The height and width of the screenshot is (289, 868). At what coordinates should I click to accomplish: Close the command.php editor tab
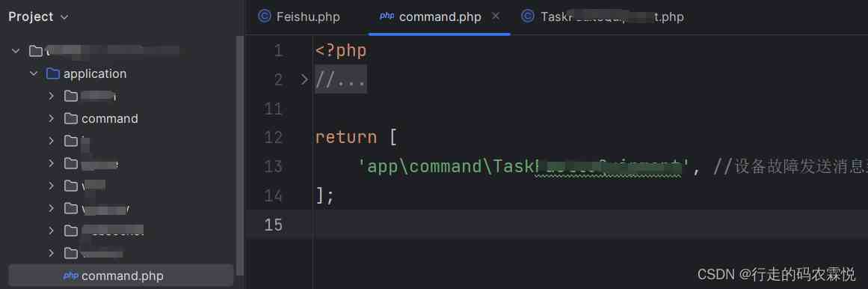click(x=496, y=16)
